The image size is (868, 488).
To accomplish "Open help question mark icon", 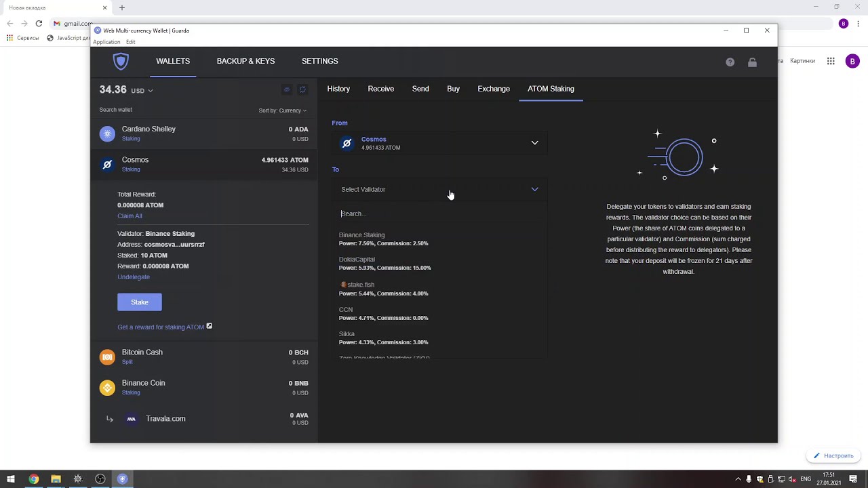I will tap(730, 62).
